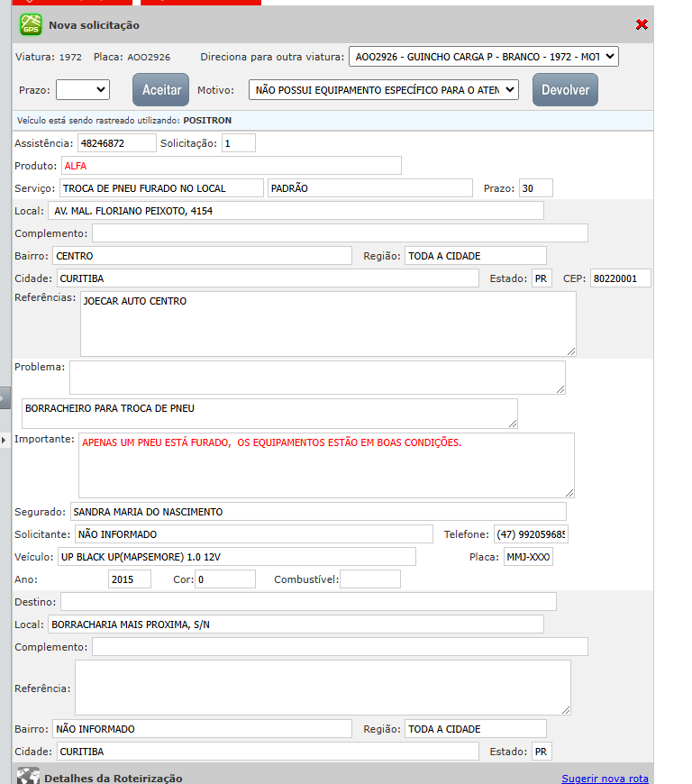Image resolution: width=692 pixels, height=784 pixels.
Task: Click the first Complemento field under the origin address
Action: [340, 233]
